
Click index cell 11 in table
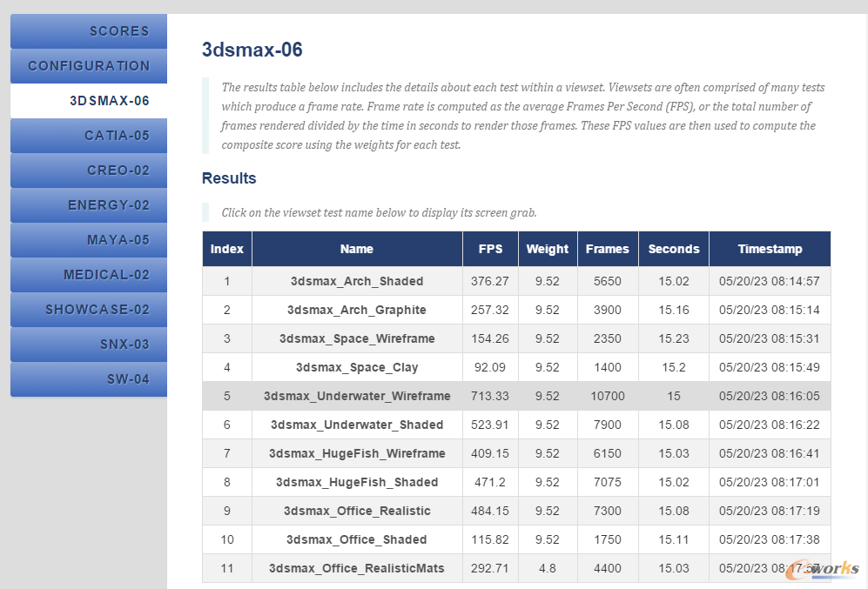pos(227,568)
